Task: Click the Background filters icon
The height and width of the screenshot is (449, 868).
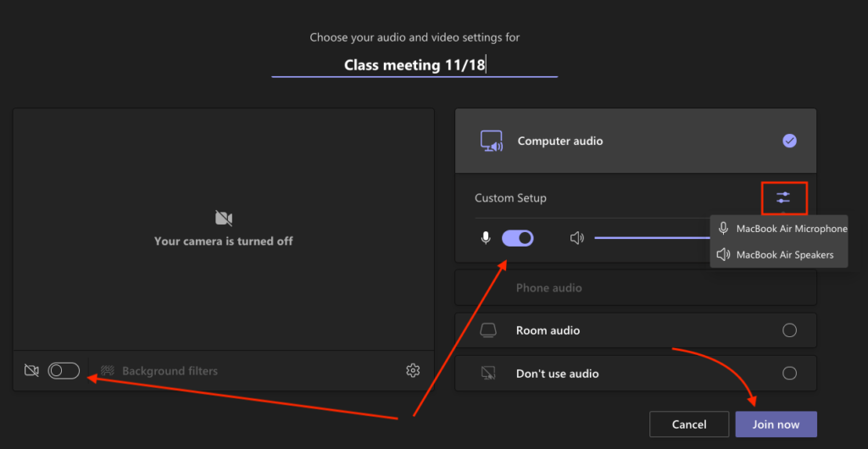Action: (108, 370)
